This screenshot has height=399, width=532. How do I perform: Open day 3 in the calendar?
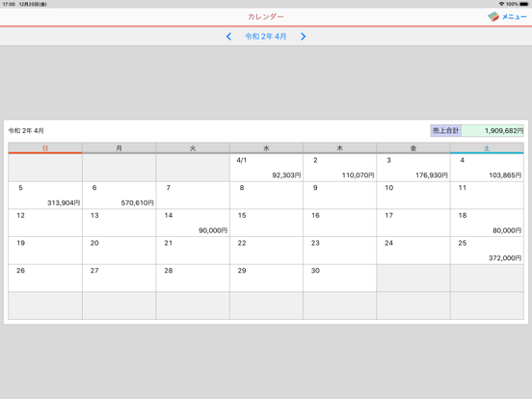[413, 168]
